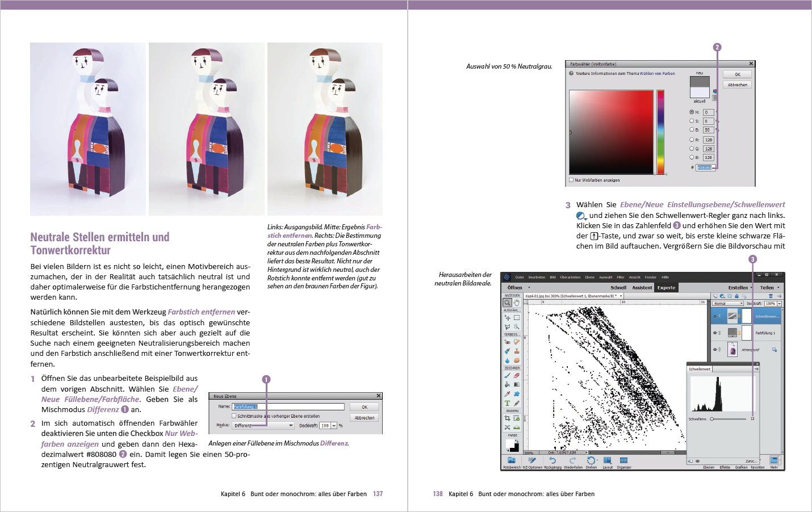Open the Modus dropdown showing Differenz
This screenshot has width=812, height=512.
tap(264, 425)
